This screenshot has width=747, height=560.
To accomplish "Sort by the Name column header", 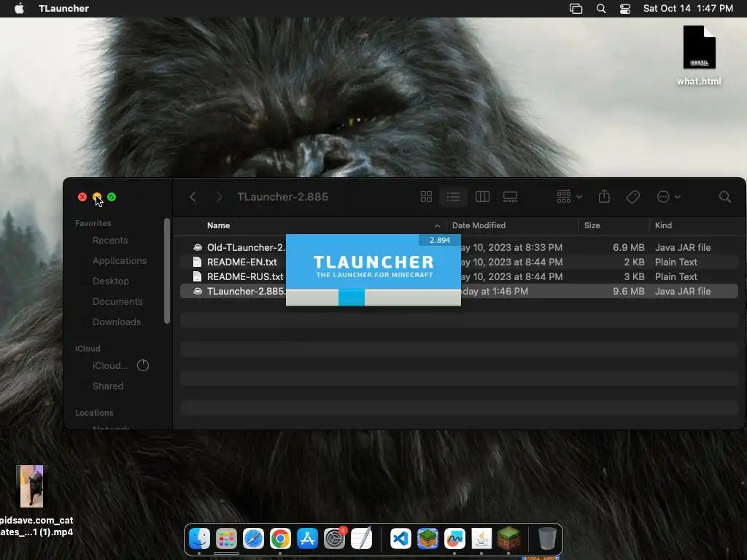I will pyautogui.click(x=219, y=225).
